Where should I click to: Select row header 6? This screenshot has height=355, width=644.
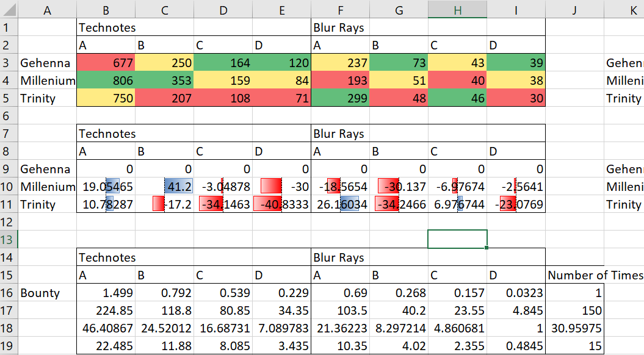click(x=9, y=116)
